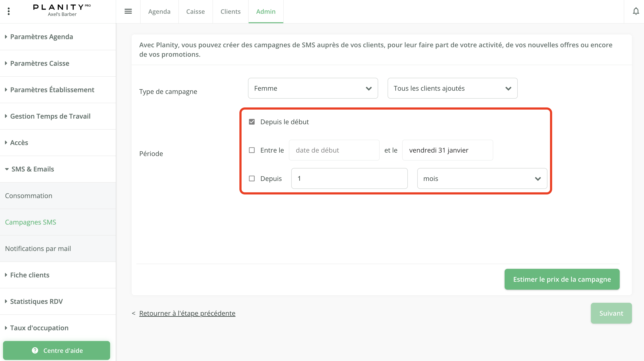Click Estimer le prix de la campagne
Viewport: 644px width, 361px height.
pyautogui.click(x=562, y=279)
